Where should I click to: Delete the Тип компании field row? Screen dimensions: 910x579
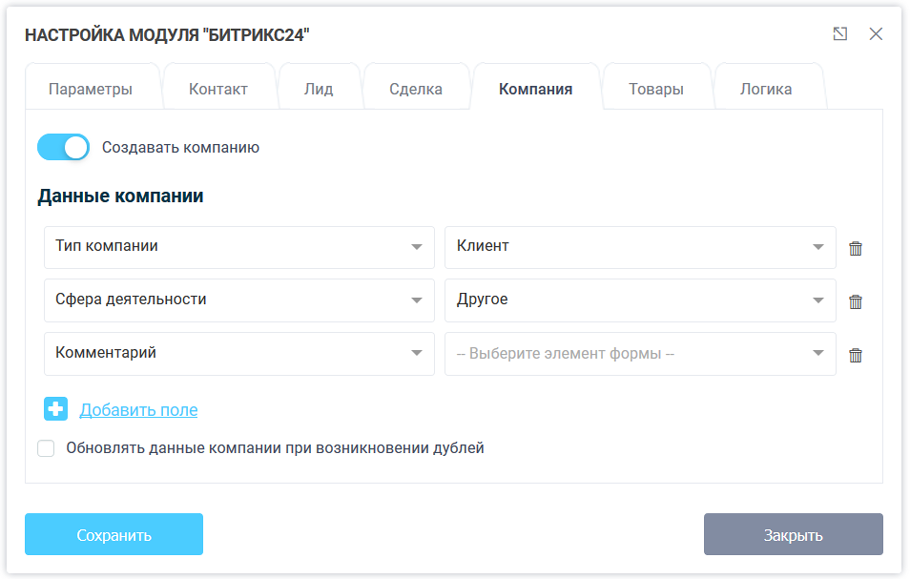click(855, 248)
